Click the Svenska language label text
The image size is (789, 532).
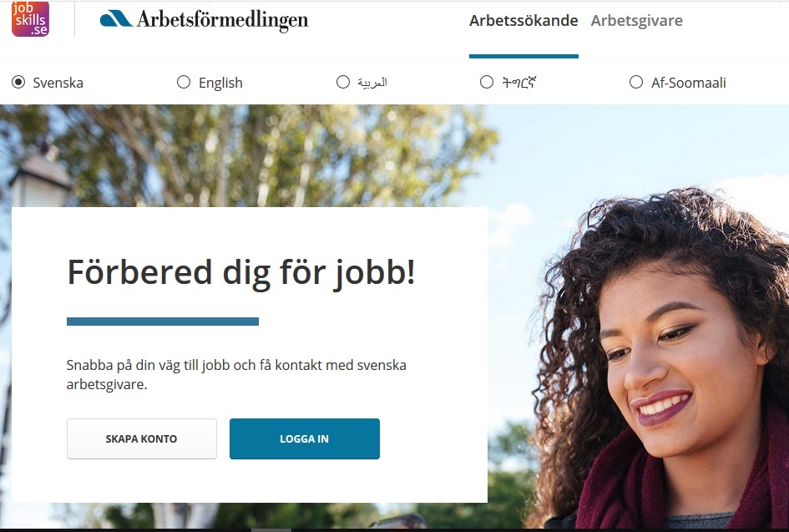click(x=58, y=83)
